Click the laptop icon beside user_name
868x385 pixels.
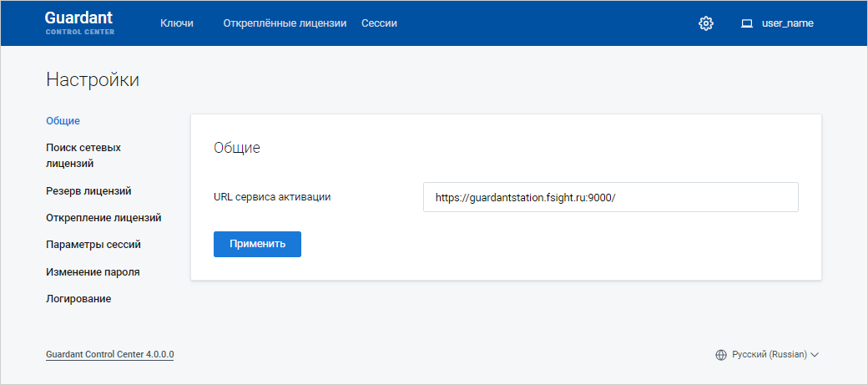(747, 23)
